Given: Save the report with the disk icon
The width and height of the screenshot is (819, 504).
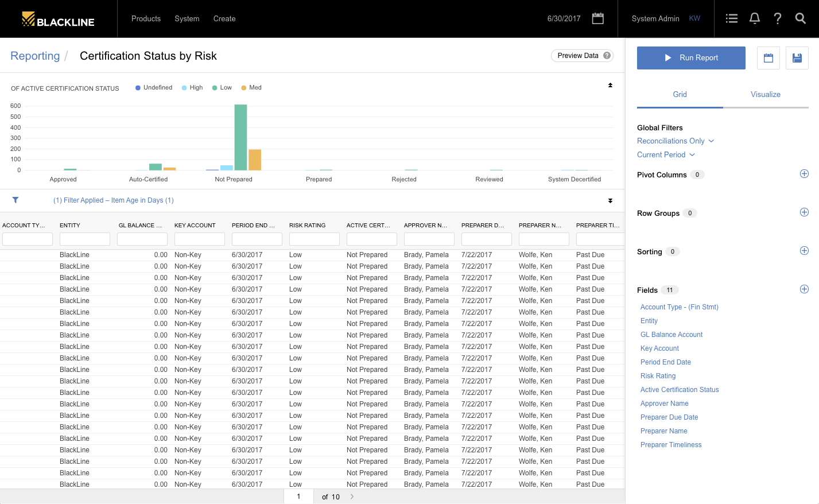Looking at the screenshot, I should pos(797,58).
